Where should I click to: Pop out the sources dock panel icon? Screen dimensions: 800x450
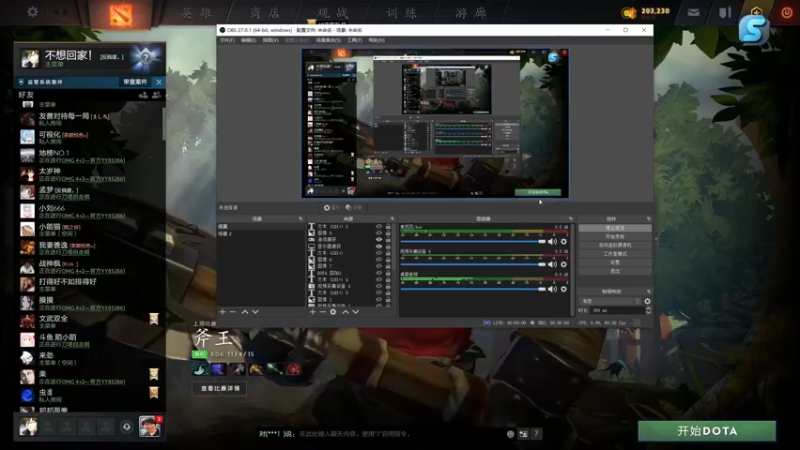click(x=392, y=219)
